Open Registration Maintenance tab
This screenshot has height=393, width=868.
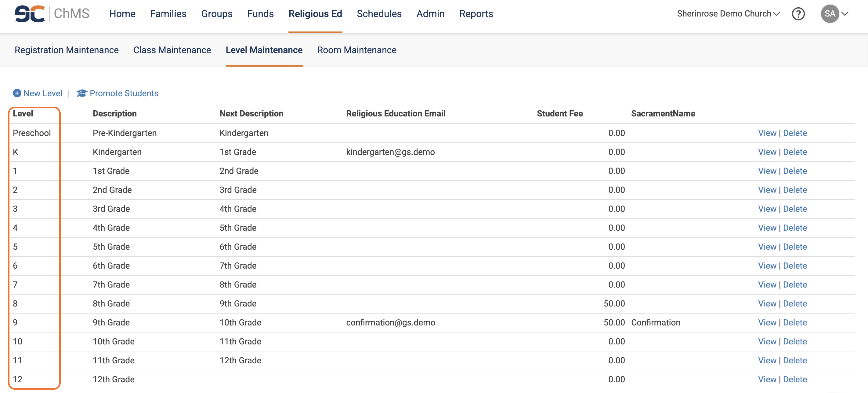click(x=66, y=50)
